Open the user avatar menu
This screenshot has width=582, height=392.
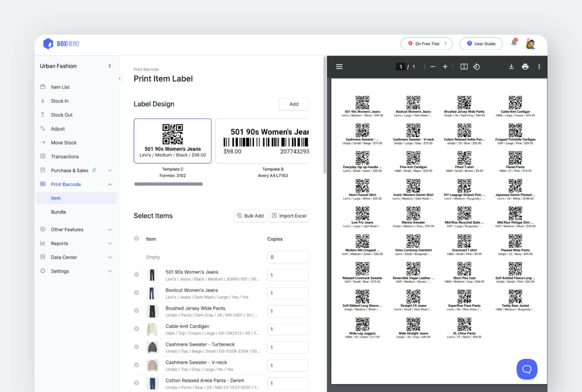tap(530, 44)
